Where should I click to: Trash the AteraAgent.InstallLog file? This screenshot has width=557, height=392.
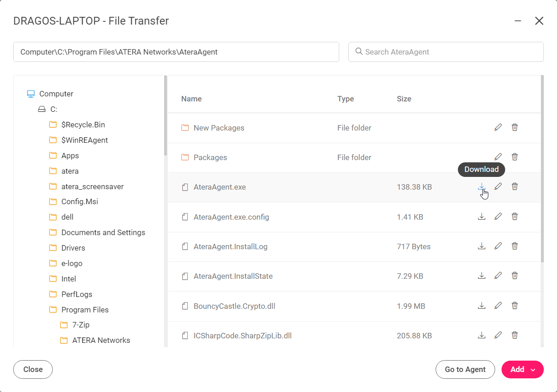click(515, 246)
